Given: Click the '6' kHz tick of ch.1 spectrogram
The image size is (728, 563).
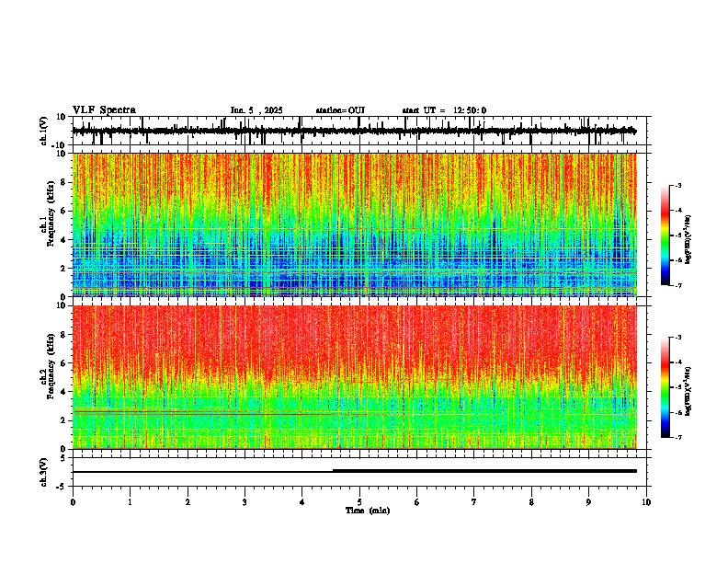Looking at the screenshot, I should (x=64, y=211).
